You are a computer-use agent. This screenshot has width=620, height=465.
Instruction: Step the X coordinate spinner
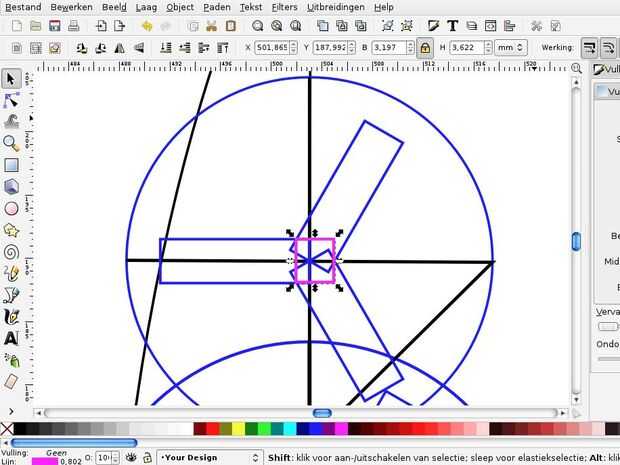(293, 47)
